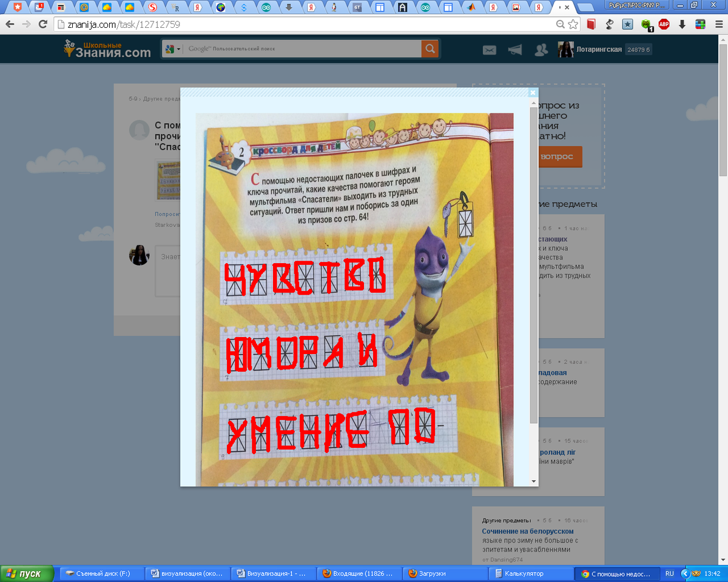Image resolution: width=728 pixels, height=582 pixels.
Task: Open the Chrome main menu
Action: (718, 25)
